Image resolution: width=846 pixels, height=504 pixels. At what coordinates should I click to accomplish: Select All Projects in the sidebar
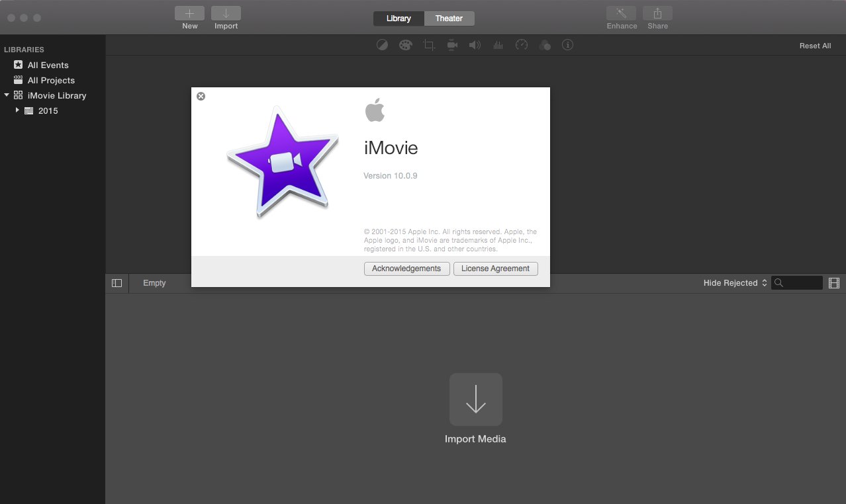pos(52,80)
